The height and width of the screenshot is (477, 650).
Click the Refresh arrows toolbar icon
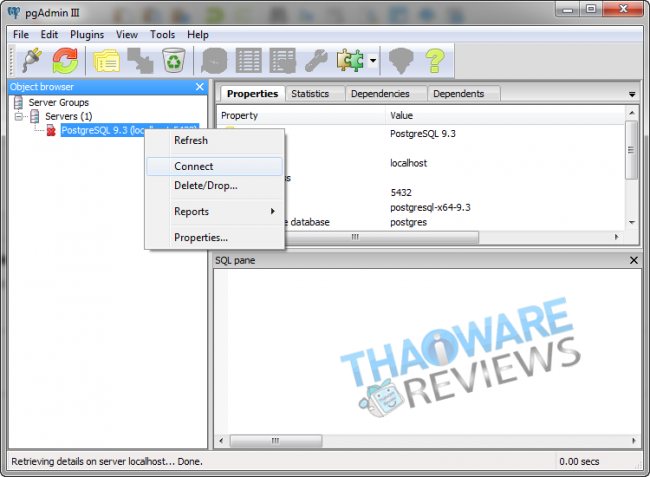[x=65, y=61]
